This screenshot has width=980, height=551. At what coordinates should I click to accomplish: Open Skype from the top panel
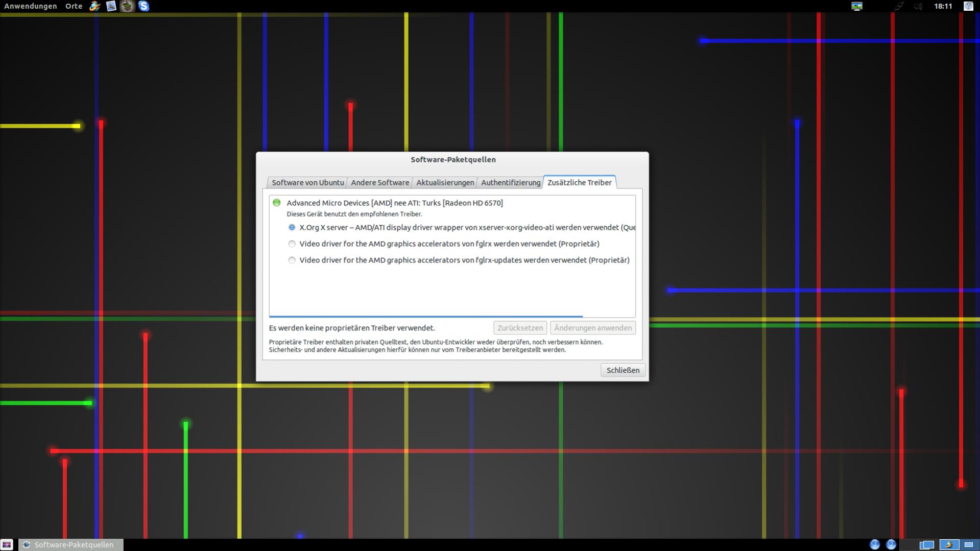[144, 6]
